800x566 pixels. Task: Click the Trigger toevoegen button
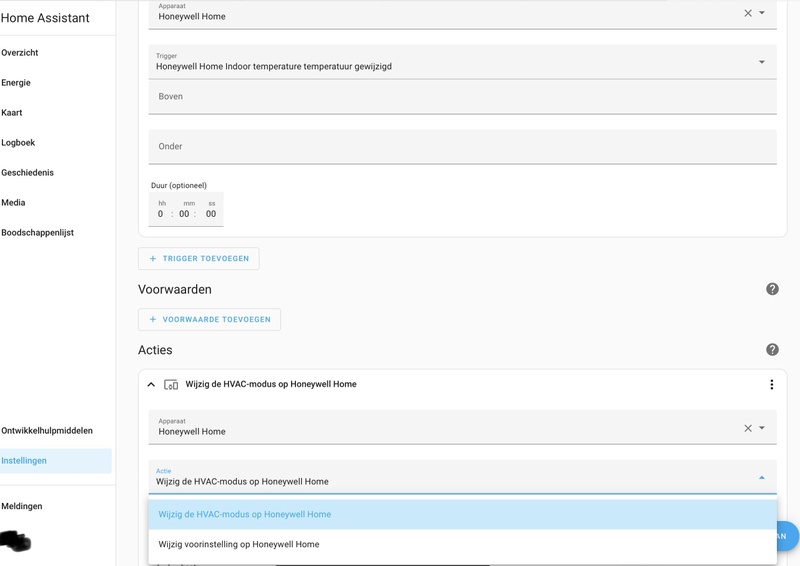click(x=199, y=258)
